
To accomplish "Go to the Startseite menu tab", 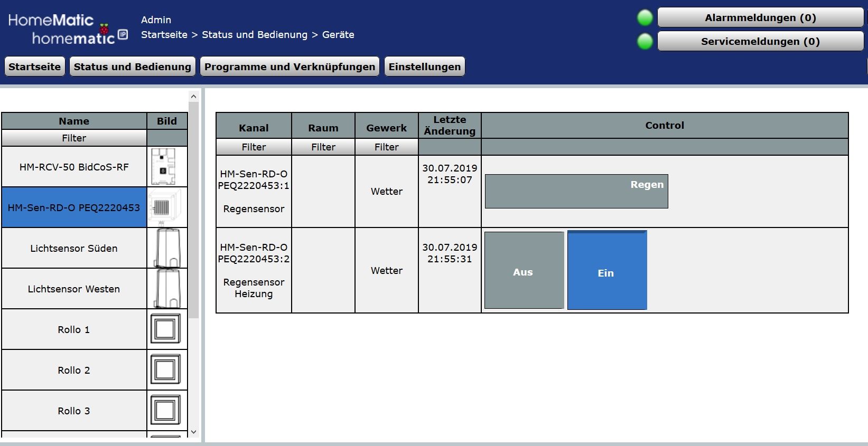I will (x=35, y=67).
